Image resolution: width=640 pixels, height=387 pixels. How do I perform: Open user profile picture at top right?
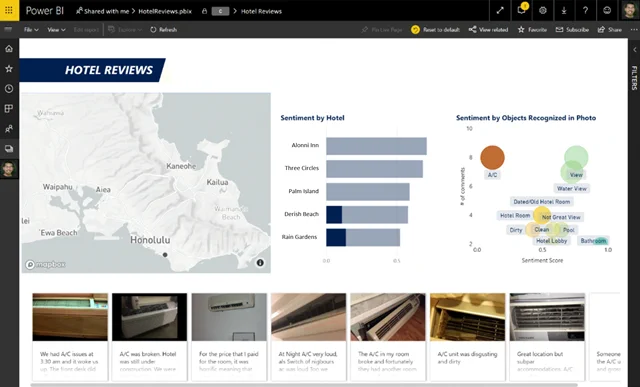[629, 10]
